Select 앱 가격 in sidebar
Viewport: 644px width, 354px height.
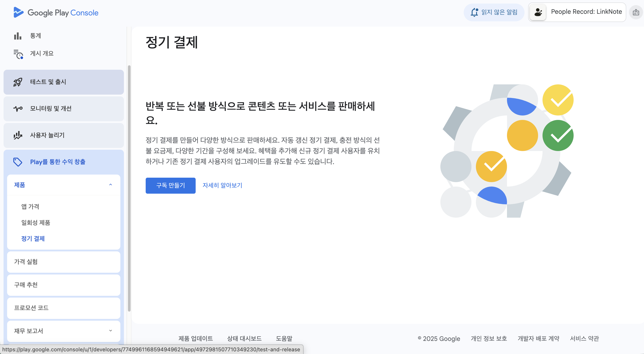pos(30,207)
